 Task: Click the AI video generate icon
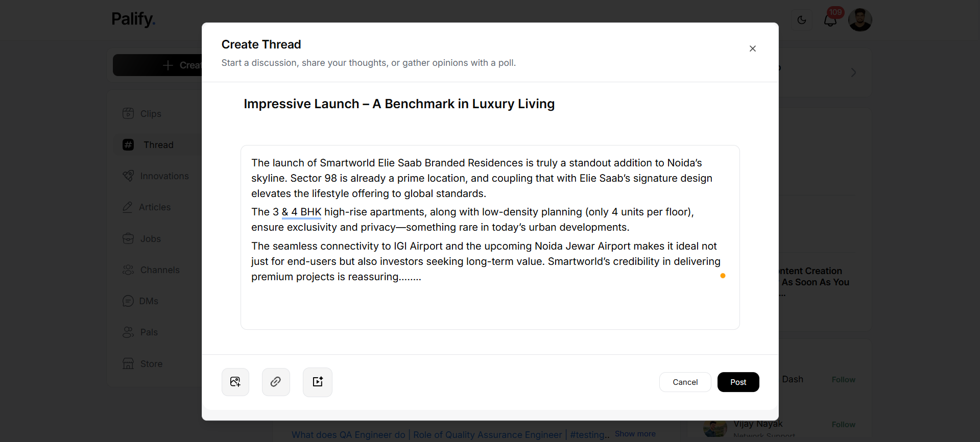point(318,382)
